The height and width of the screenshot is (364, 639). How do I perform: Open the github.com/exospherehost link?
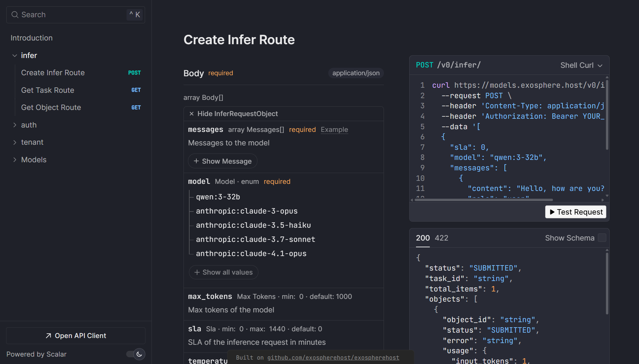point(333,358)
